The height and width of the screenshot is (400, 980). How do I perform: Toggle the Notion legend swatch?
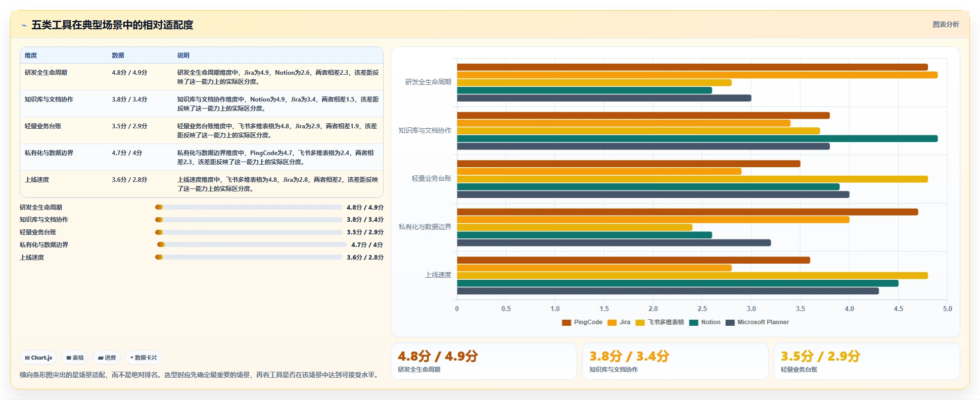click(693, 322)
